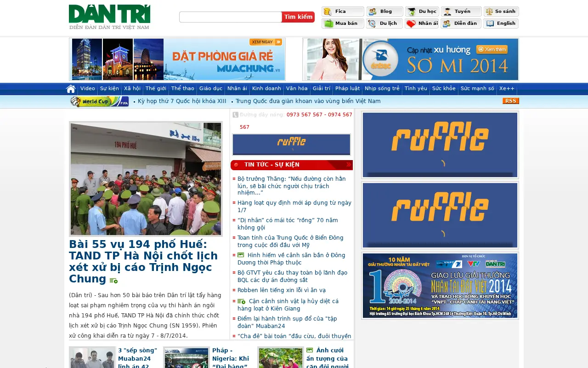588x368 pixels.
Task: Open the Diễn đàn shortcut button
Action: coord(461,23)
